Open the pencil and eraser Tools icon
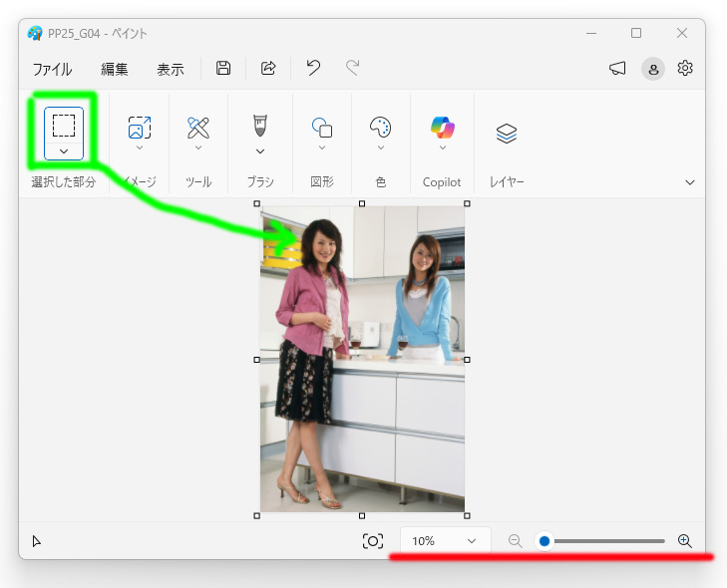This screenshot has height=588, width=727. point(198,128)
